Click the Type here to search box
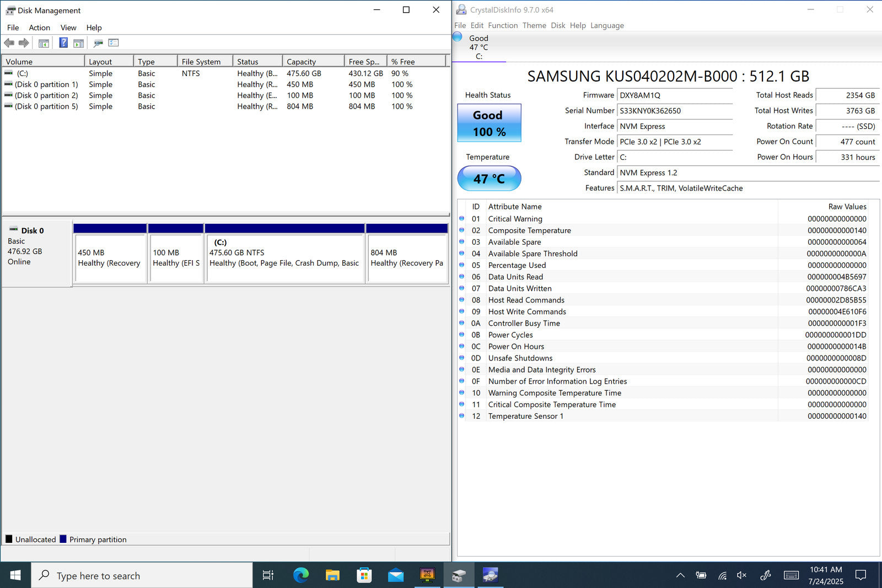Image resolution: width=882 pixels, height=588 pixels. [x=142, y=575]
